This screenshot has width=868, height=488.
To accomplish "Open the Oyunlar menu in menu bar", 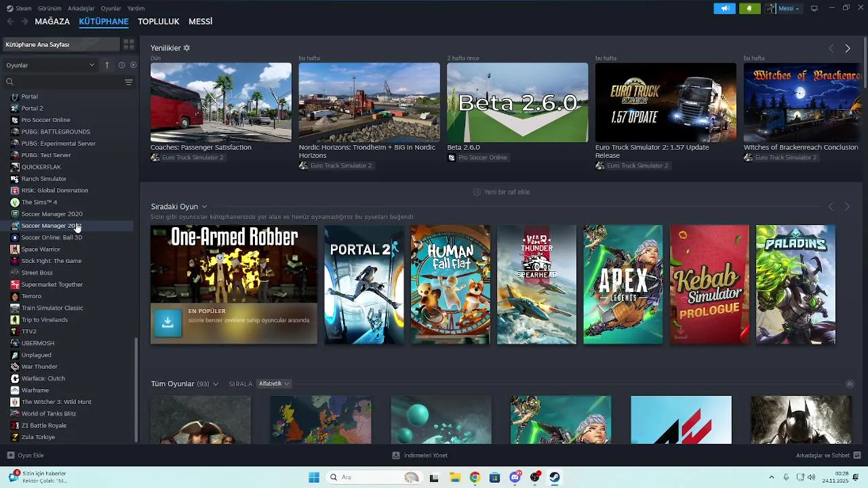I will tap(111, 8).
